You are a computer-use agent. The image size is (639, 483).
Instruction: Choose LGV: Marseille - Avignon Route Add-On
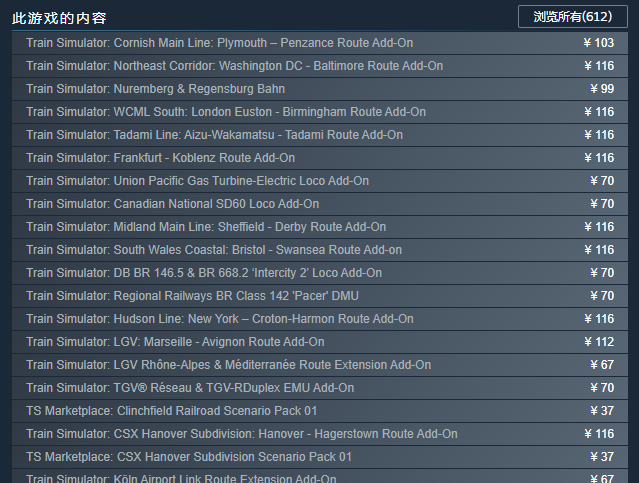coord(320,342)
